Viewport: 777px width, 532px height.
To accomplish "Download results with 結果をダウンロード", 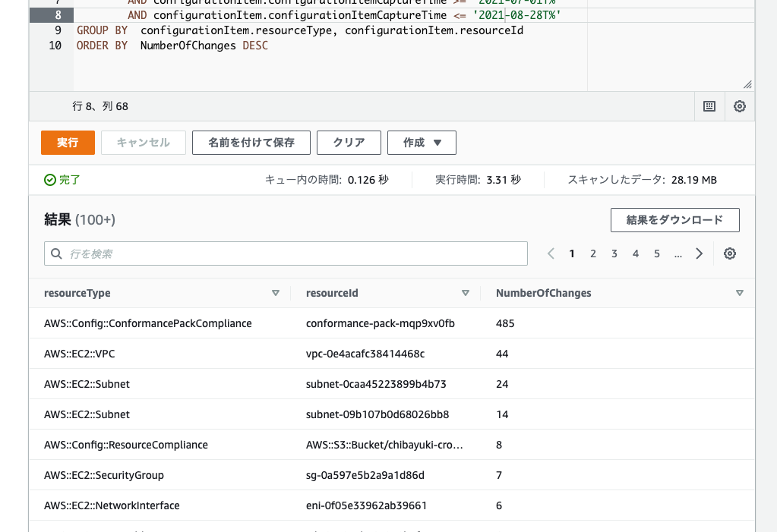I will (x=675, y=220).
